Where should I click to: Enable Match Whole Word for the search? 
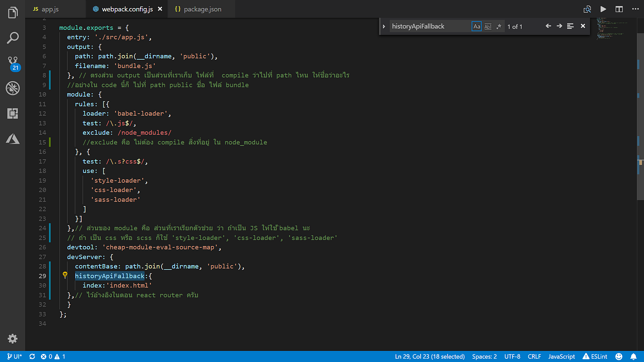[x=488, y=26]
